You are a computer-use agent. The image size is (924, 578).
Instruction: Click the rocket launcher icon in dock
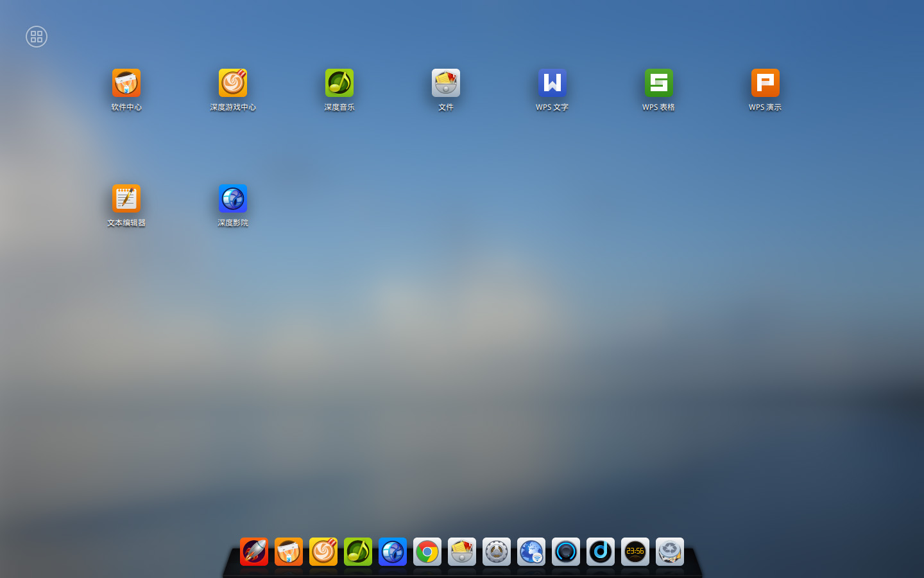(x=254, y=552)
